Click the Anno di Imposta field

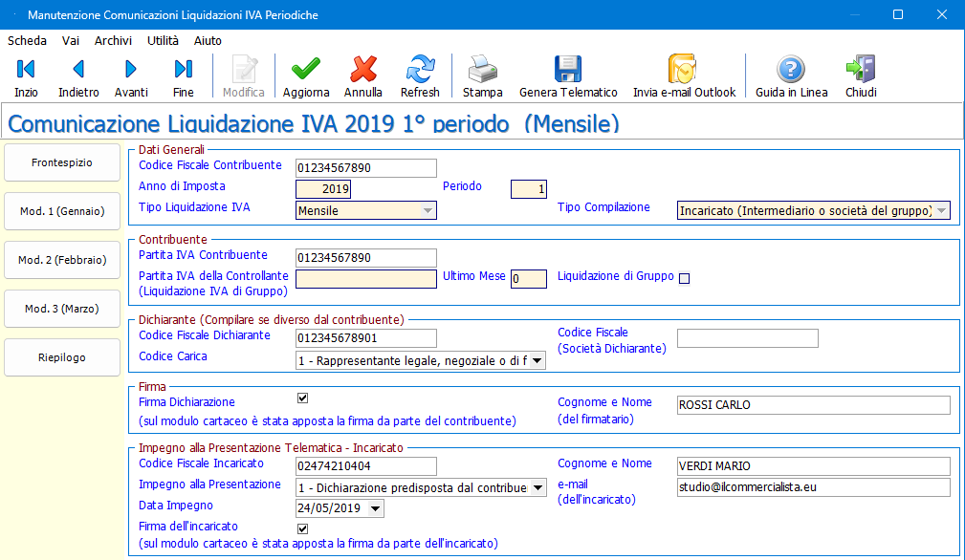[323, 188]
